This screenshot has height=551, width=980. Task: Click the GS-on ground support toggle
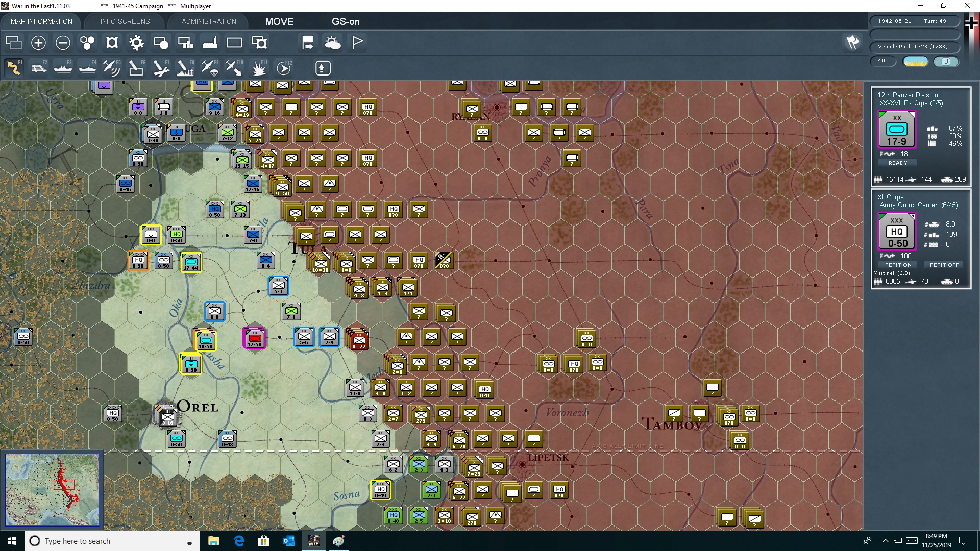346,21
